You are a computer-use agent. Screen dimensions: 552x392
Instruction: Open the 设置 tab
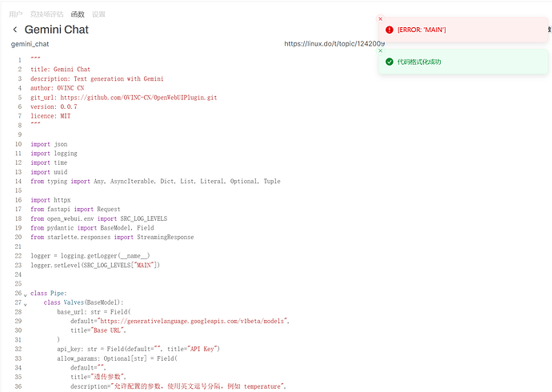(x=98, y=14)
